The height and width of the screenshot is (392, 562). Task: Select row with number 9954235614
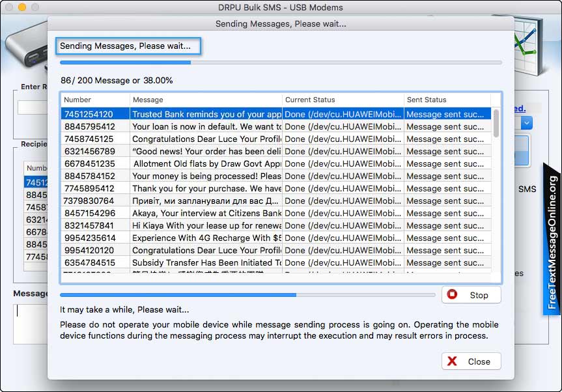[276, 238]
